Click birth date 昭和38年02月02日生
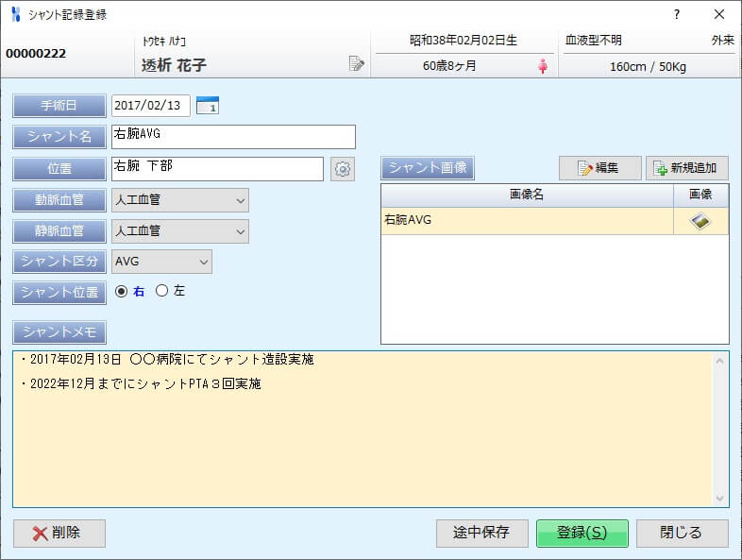This screenshot has width=742, height=560. [x=464, y=41]
